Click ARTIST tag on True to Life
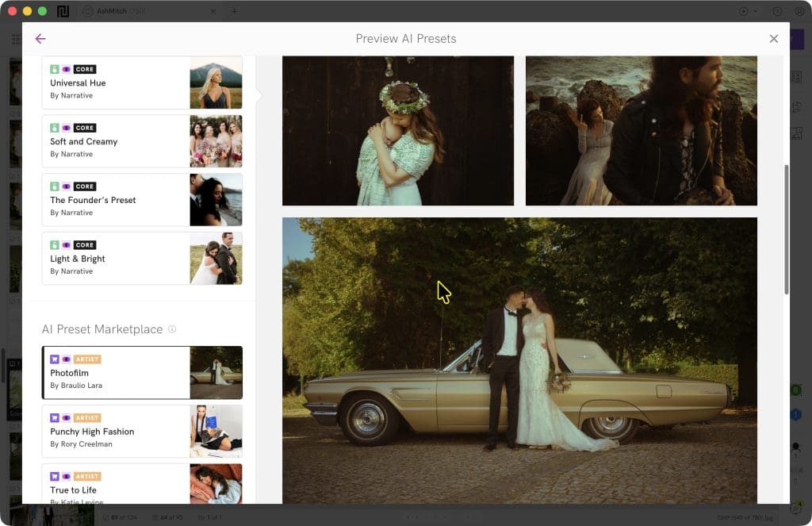This screenshot has height=526, width=812. coord(87,476)
